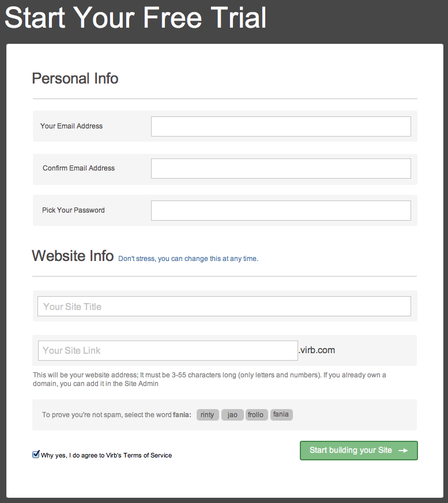The width and height of the screenshot is (448, 503).
Task: Open Virb's Terms of Service link
Action: pyautogui.click(x=148, y=455)
